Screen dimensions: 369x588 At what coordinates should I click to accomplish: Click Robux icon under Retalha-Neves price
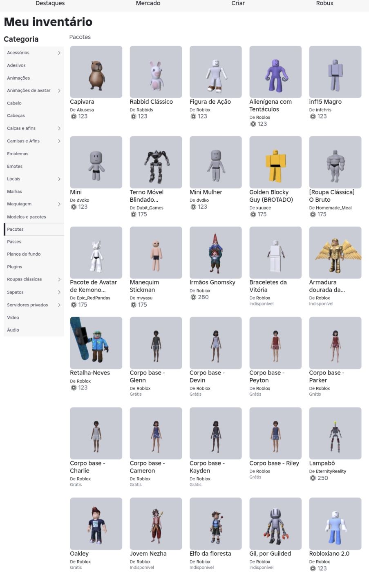click(74, 388)
